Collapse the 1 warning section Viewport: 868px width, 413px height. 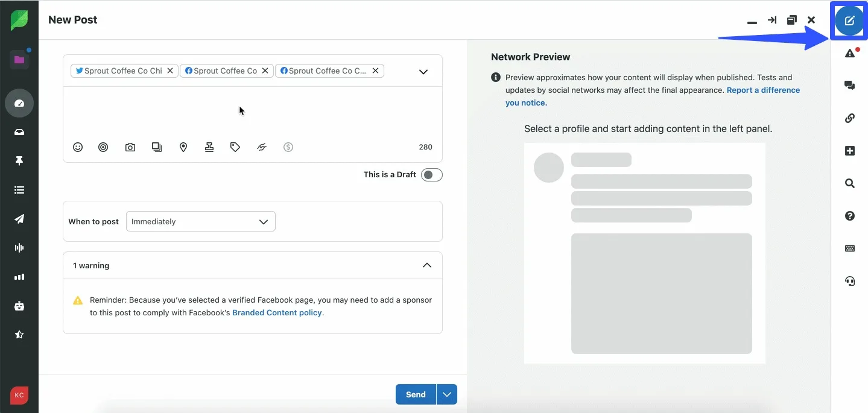click(x=426, y=265)
